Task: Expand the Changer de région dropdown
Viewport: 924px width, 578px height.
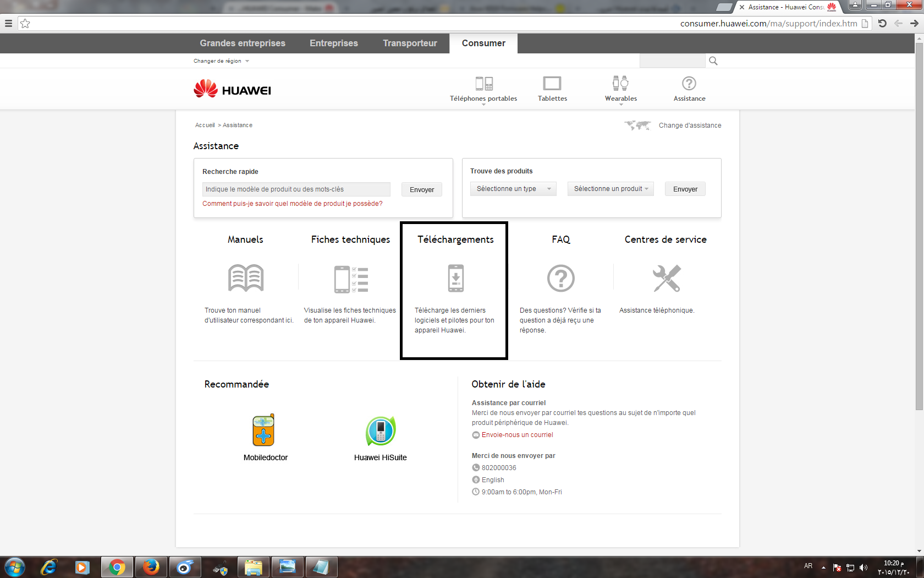Action: click(221, 61)
